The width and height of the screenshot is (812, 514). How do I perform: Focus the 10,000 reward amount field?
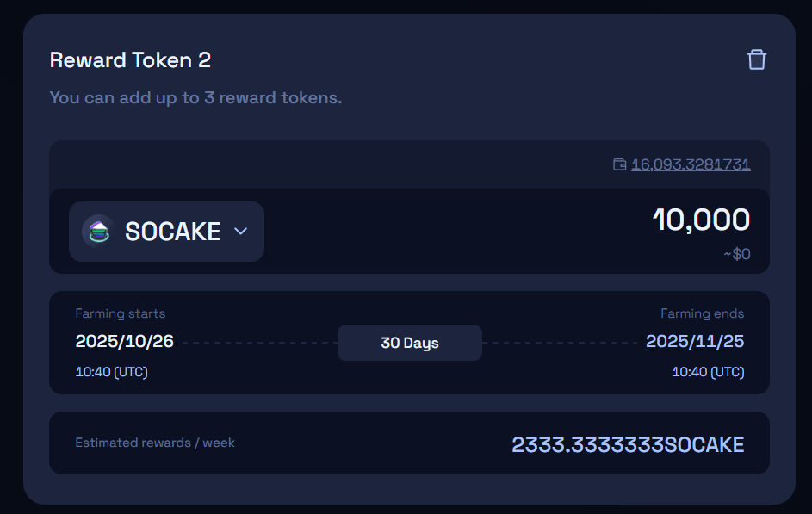[701, 220]
